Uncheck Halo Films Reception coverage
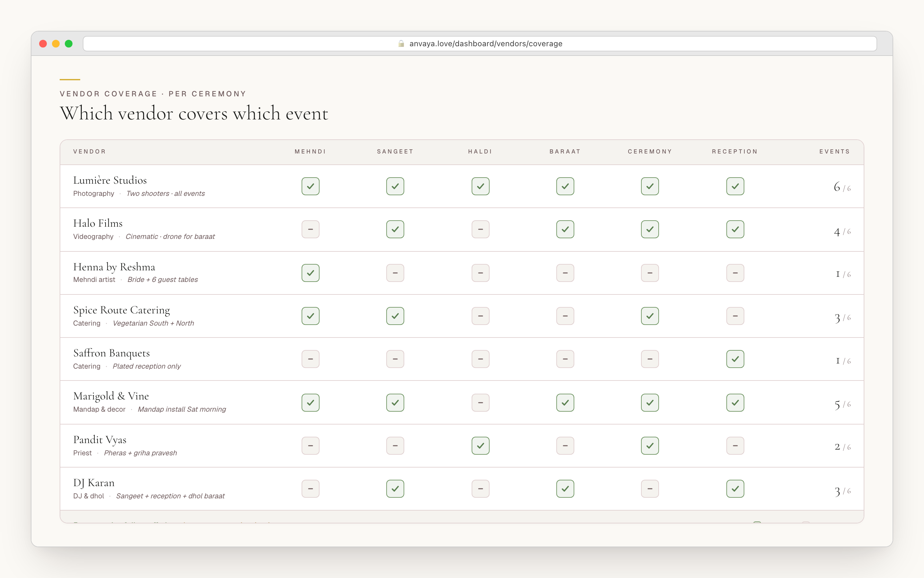Screen dimensions: 924x578 735,229
